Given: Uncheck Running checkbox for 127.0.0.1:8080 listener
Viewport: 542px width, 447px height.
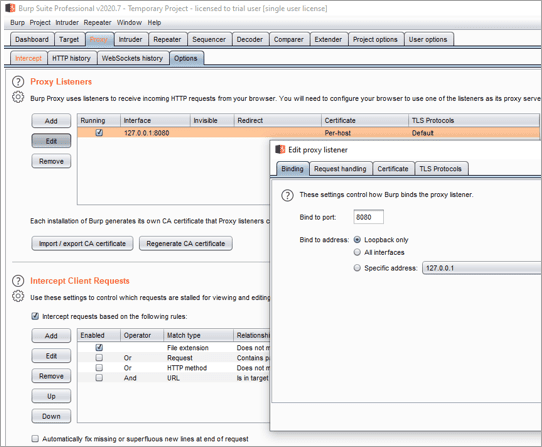Looking at the screenshot, I should 99,132.
